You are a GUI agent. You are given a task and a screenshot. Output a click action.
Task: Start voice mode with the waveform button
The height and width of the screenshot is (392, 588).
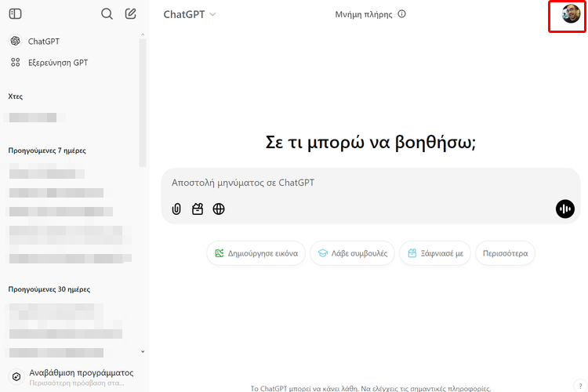pyautogui.click(x=565, y=209)
